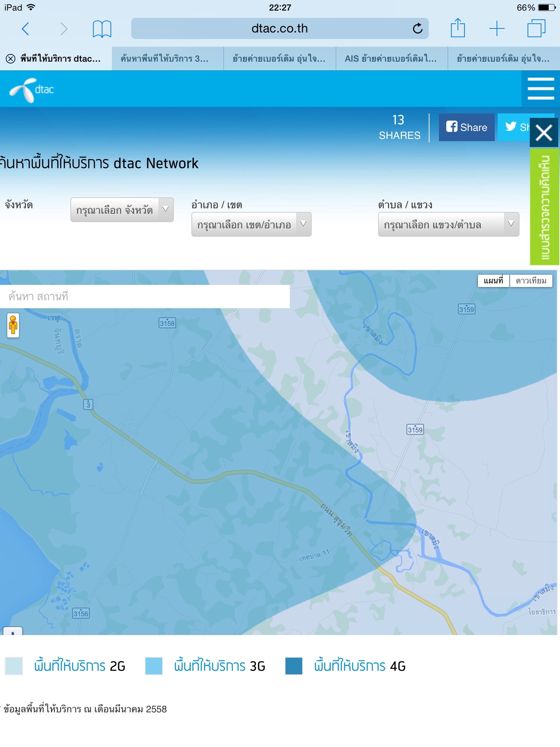Screen dimensions: 560x747
Task: Tap the dtac.co.th address bar
Action: 280,28
